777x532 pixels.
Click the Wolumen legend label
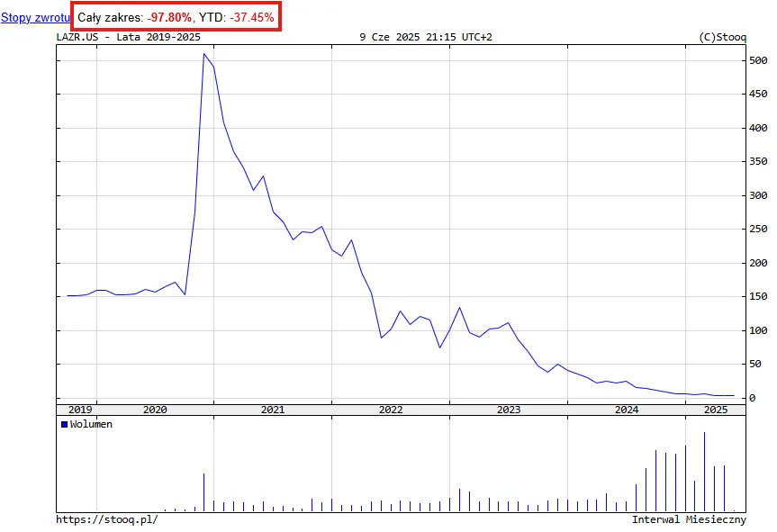[x=91, y=425]
